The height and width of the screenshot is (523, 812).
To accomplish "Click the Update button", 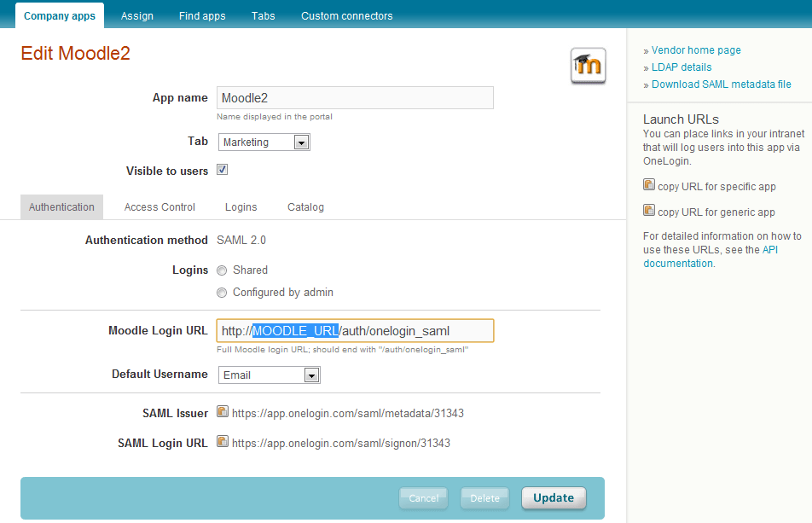I will 554,498.
